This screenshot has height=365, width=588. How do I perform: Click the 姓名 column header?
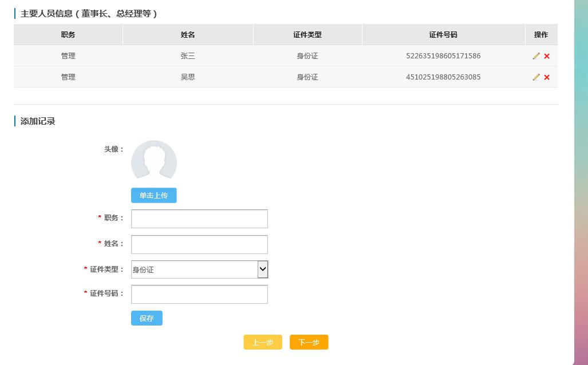click(188, 35)
